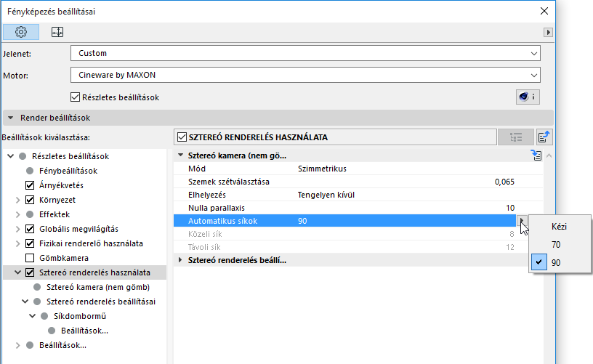Click the Cineware info button

528,97
